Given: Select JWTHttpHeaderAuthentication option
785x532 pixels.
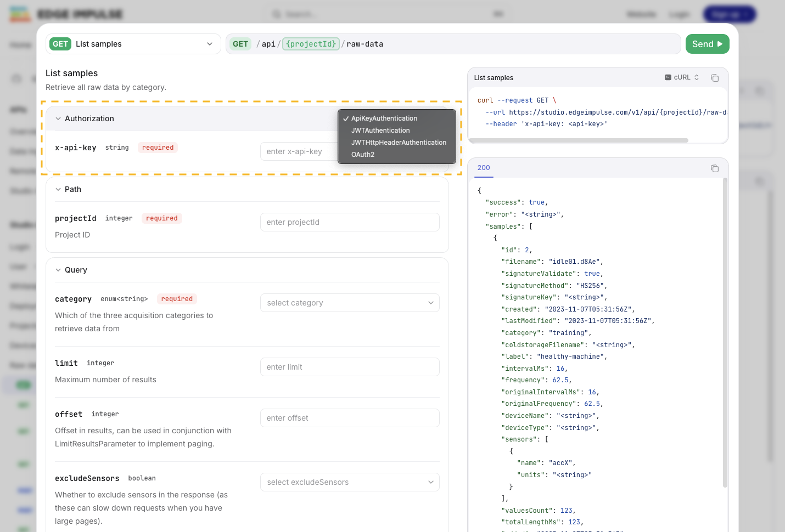Looking at the screenshot, I should pyautogui.click(x=399, y=143).
